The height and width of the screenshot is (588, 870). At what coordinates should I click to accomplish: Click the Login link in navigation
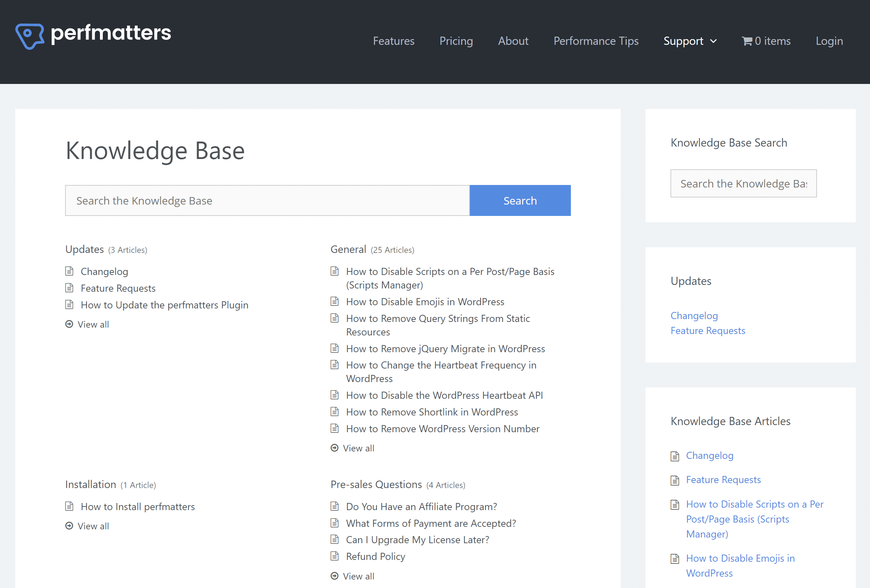coord(829,41)
